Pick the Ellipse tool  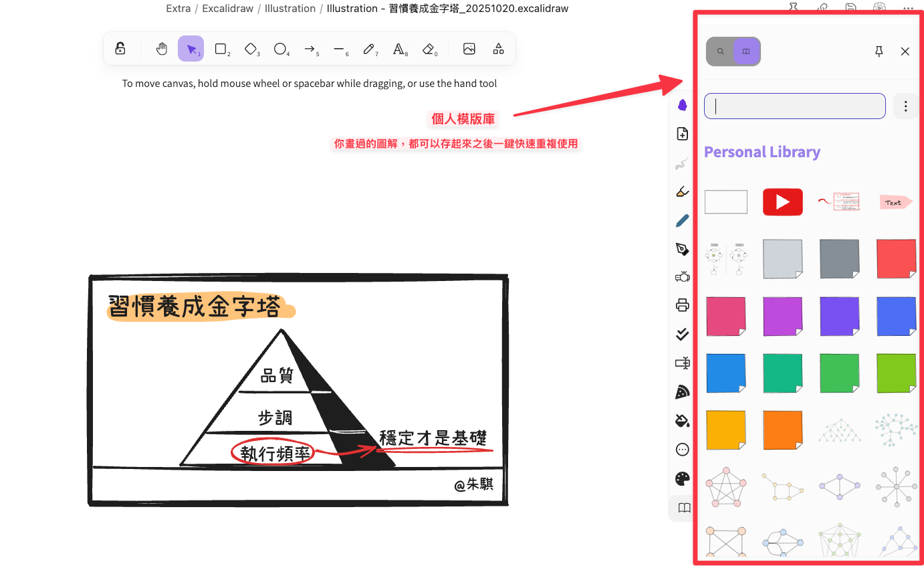pyautogui.click(x=281, y=48)
